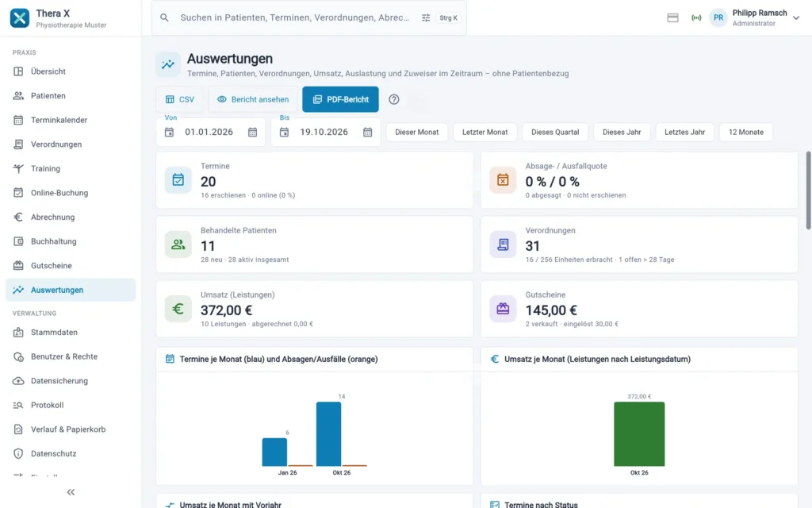Export data with CSV button
This screenshot has height=508, width=812.
click(x=180, y=99)
